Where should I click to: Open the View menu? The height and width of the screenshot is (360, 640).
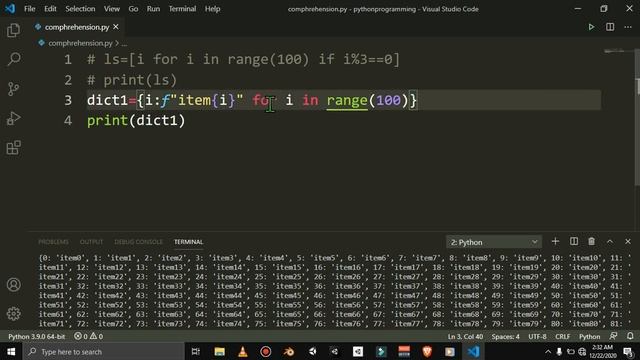[x=111, y=9]
